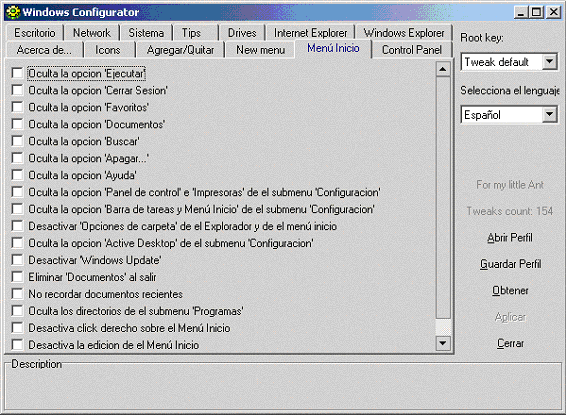Click the Cerrar button
566x415 pixels.
[x=510, y=343]
